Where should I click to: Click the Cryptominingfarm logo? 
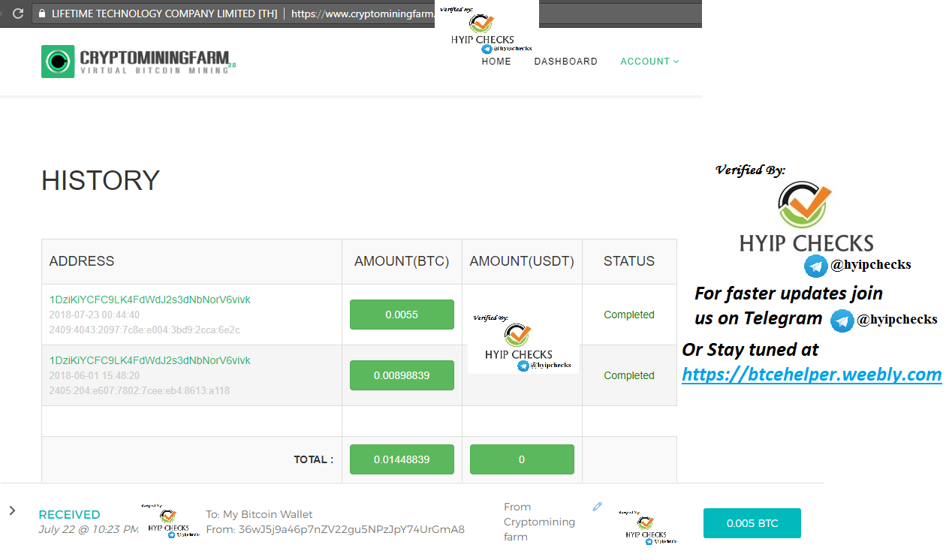(139, 62)
